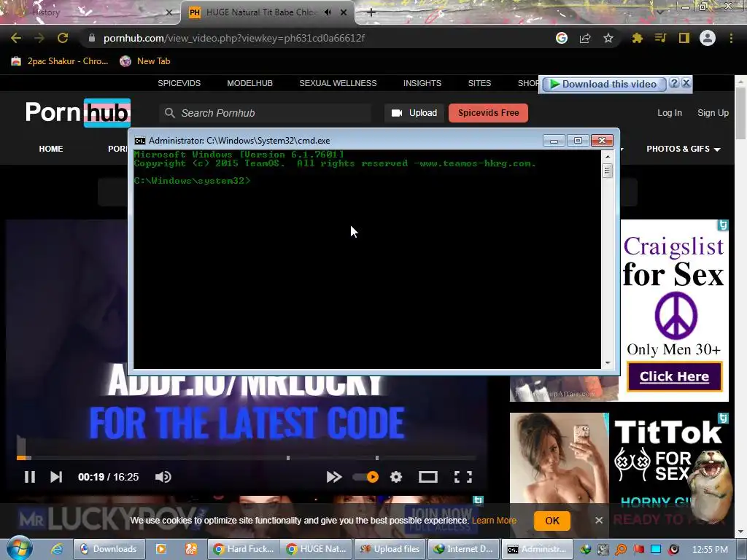This screenshot has width=747, height=560.
Task: Open the SITES menu link
Action: pyautogui.click(x=479, y=83)
